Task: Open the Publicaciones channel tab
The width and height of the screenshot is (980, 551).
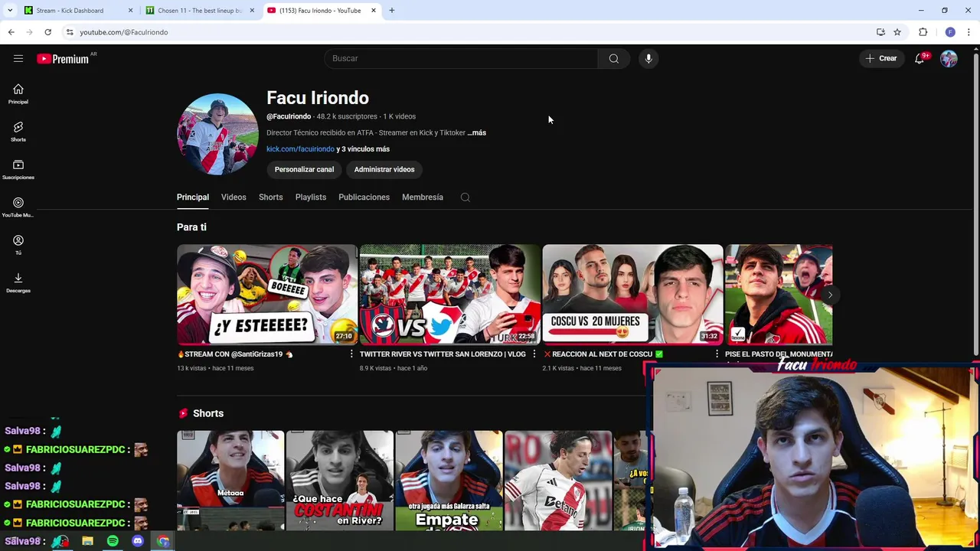Action: pyautogui.click(x=364, y=197)
